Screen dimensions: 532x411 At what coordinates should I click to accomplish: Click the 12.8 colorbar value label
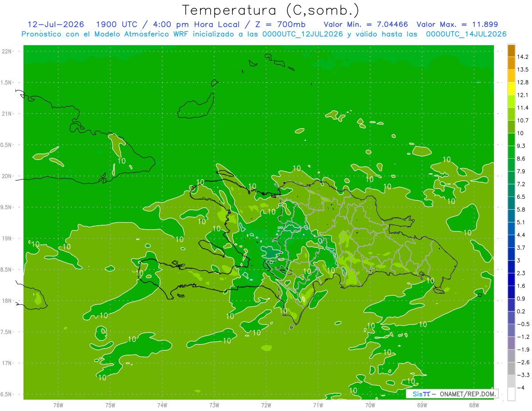click(x=523, y=82)
